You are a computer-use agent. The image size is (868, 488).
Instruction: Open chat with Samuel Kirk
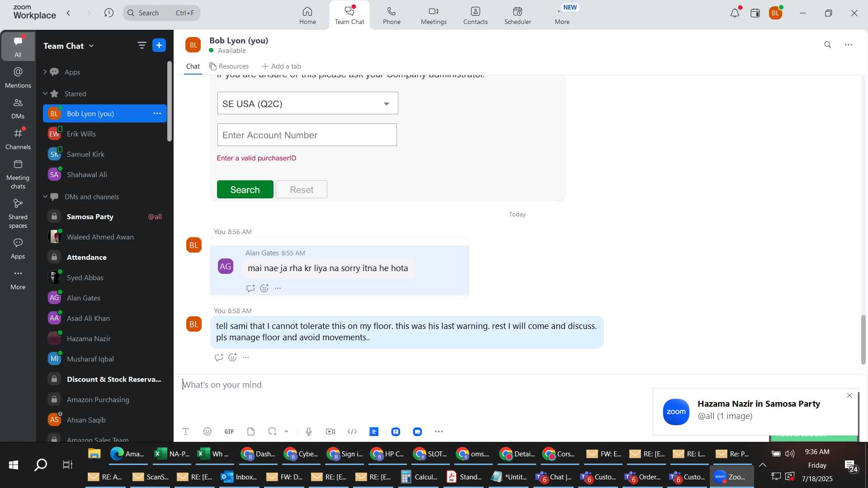(x=105, y=154)
